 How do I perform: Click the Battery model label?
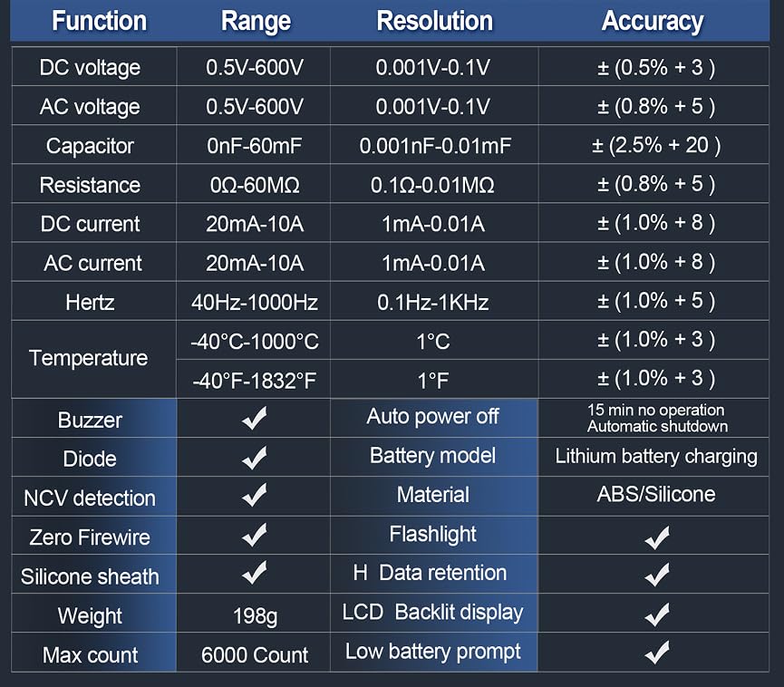click(432, 455)
